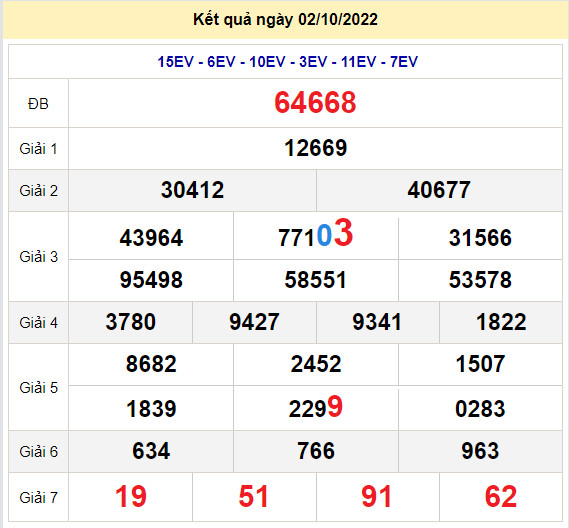Click Giải 4 number 3780
569x528 pixels.
(131, 322)
